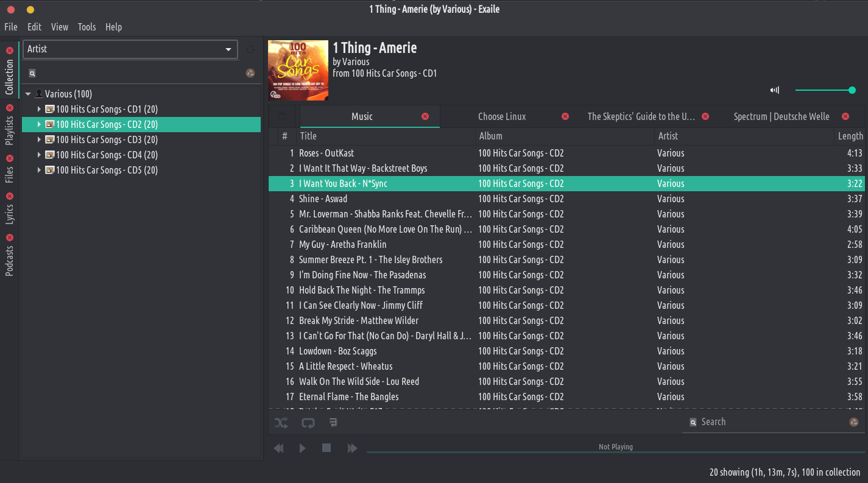
Task: Adjust the volume slider handle
Action: (x=852, y=90)
